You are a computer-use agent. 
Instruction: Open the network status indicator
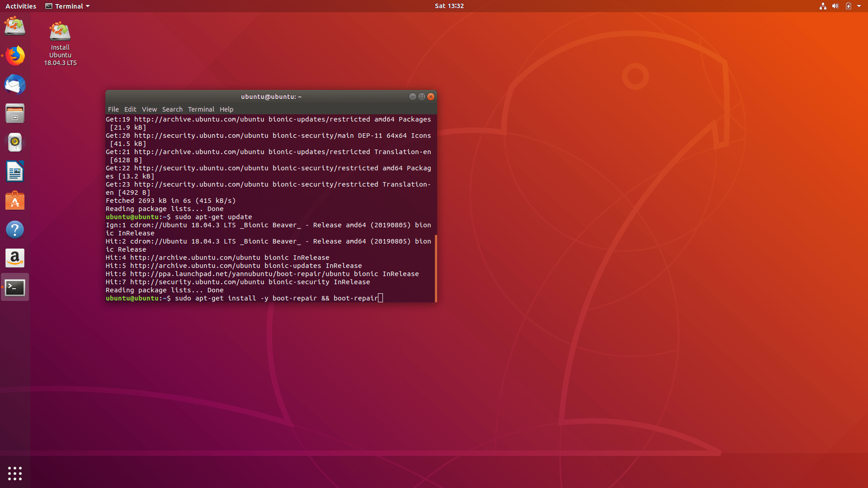click(823, 6)
